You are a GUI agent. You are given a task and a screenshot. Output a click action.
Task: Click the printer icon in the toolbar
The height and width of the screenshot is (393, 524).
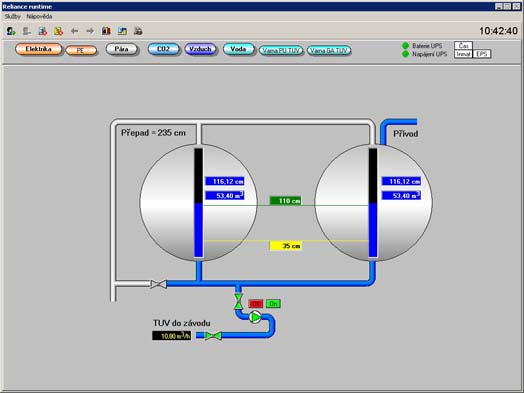click(138, 31)
